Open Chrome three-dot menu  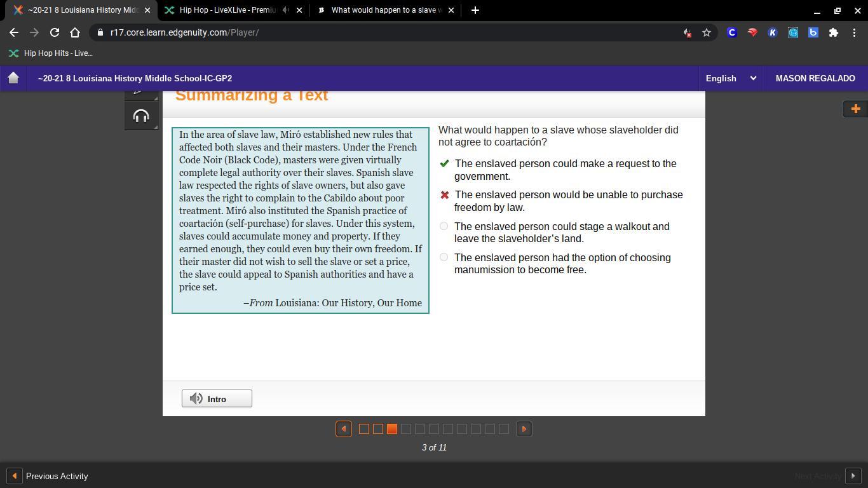tap(854, 32)
